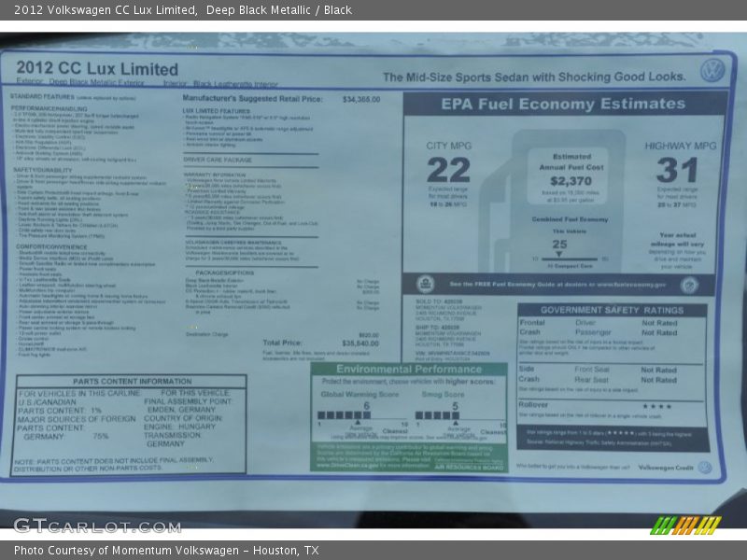Click 'Not Rated' for Side Crash Rear Seat

click(x=659, y=380)
